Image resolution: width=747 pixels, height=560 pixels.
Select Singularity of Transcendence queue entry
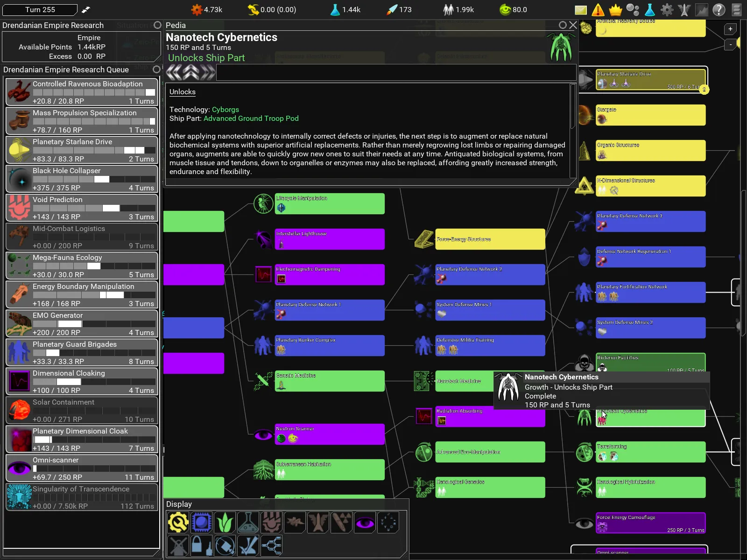[82, 497]
